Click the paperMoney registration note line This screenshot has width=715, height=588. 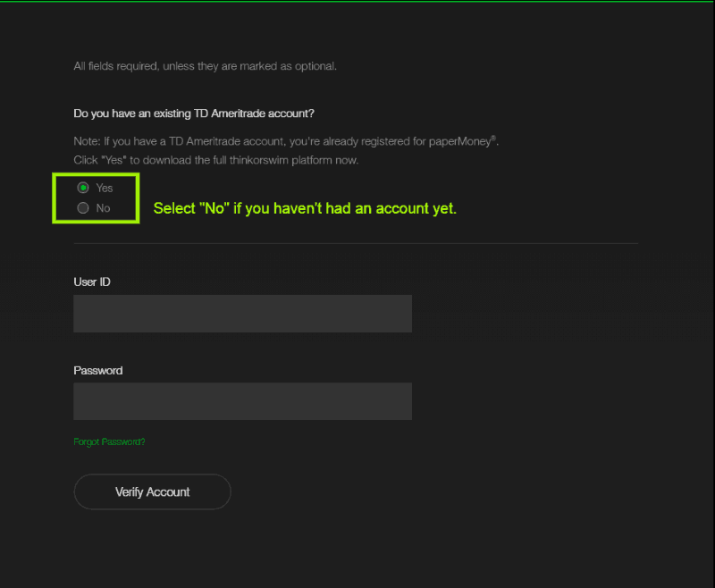pos(286,142)
